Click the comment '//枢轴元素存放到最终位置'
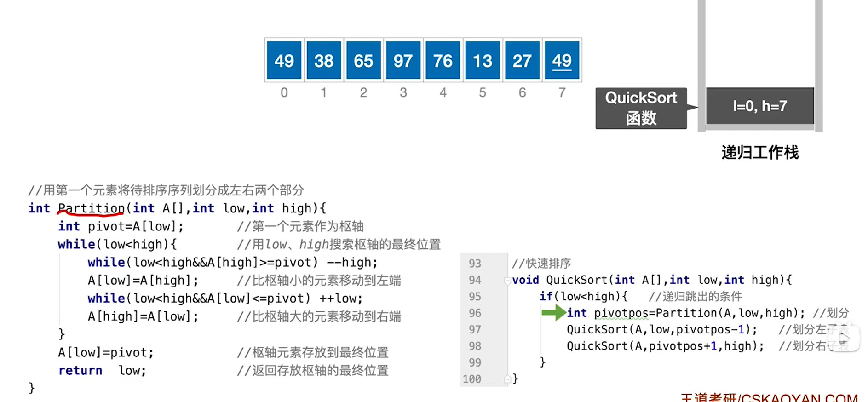The image size is (868, 402). 313,352
